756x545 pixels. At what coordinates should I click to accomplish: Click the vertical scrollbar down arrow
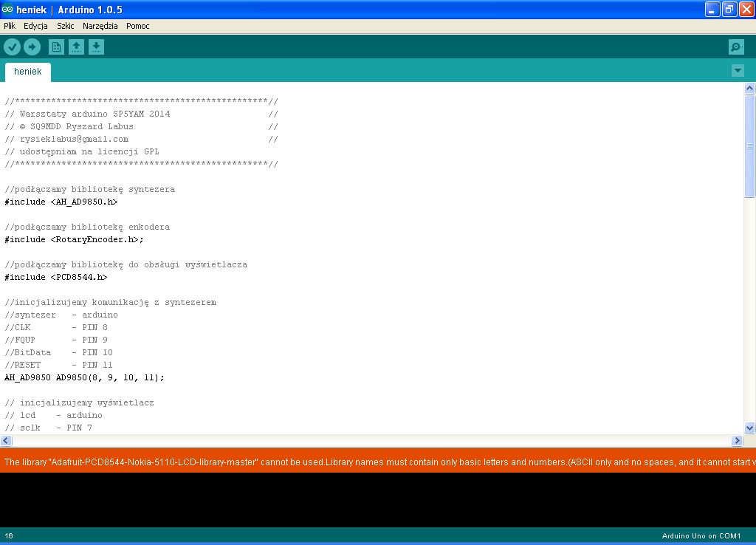pos(750,428)
